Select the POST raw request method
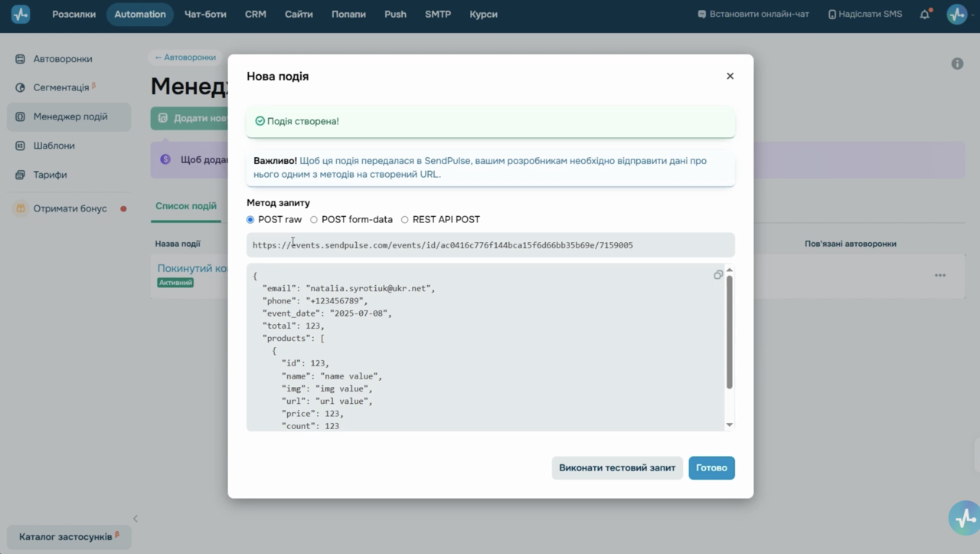 [250, 219]
